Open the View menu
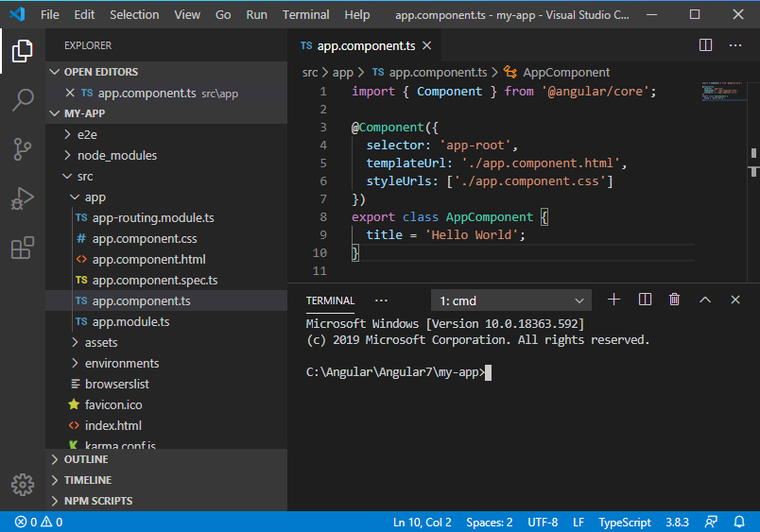Image resolution: width=760 pixels, height=532 pixels. pyautogui.click(x=187, y=14)
